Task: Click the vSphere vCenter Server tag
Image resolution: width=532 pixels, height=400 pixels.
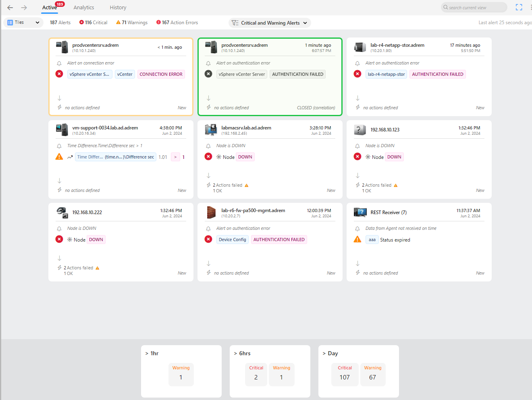Action: [242, 74]
